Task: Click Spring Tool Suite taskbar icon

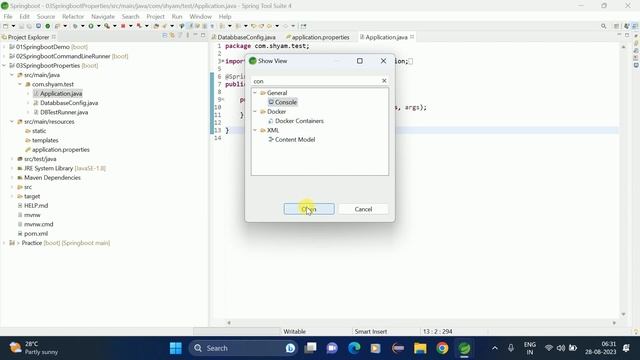Action: [464, 348]
